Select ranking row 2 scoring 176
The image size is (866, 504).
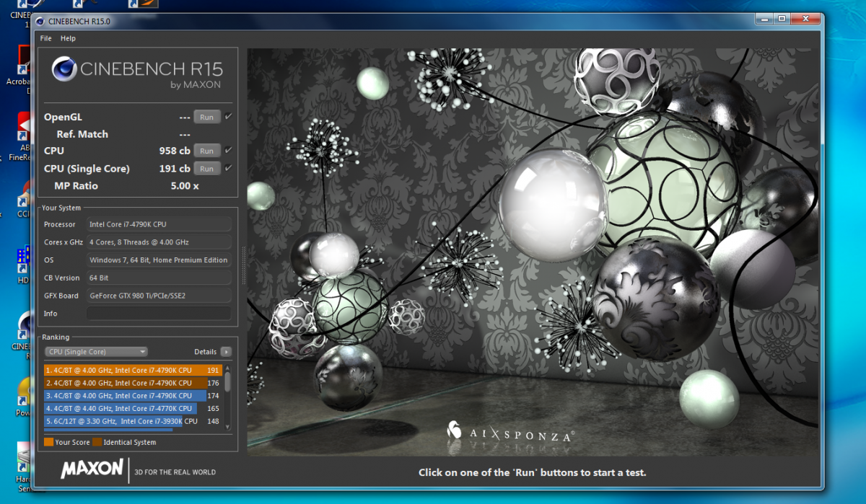(x=133, y=383)
